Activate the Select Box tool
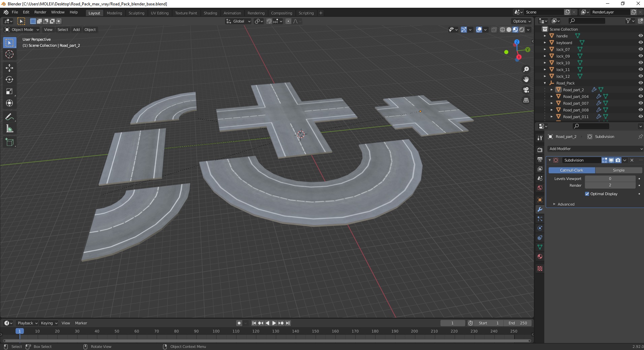Viewport: 644px width, 350px height. pyautogui.click(x=9, y=43)
